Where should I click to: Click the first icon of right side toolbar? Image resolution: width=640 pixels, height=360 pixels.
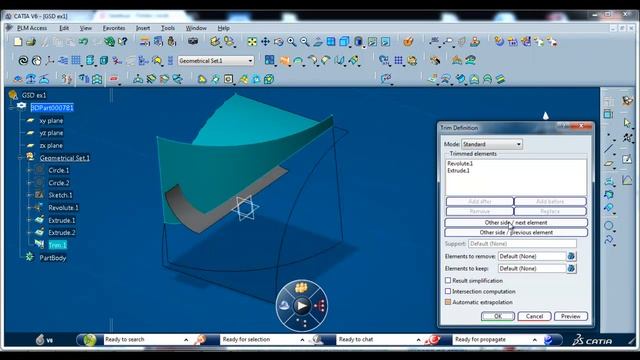609,100
